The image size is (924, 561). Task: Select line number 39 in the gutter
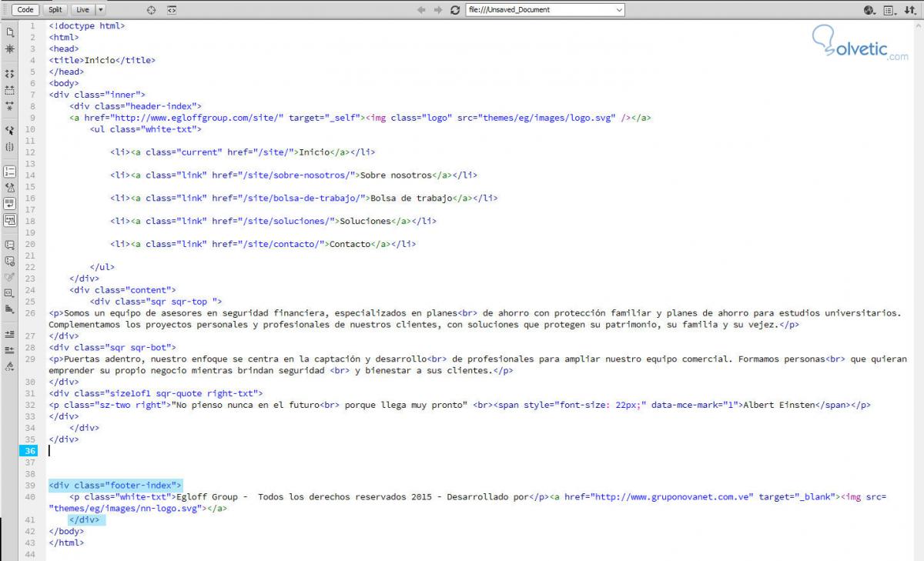coord(30,485)
